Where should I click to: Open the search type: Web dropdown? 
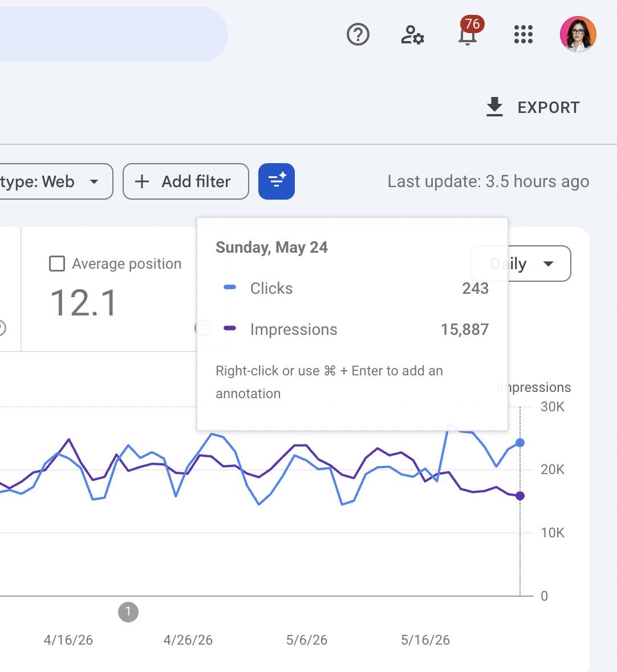point(56,181)
